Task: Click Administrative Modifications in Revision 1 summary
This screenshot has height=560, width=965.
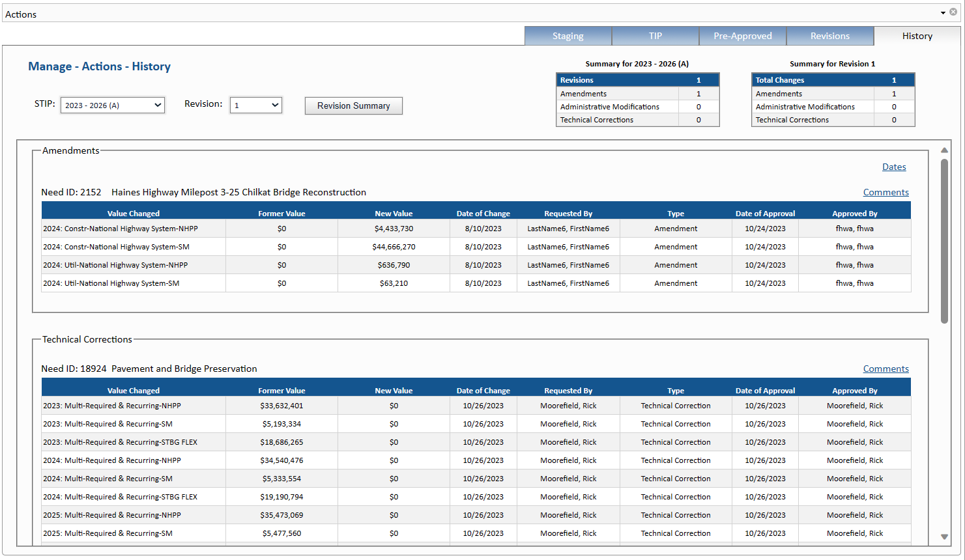Action: pyautogui.click(x=833, y=107)
